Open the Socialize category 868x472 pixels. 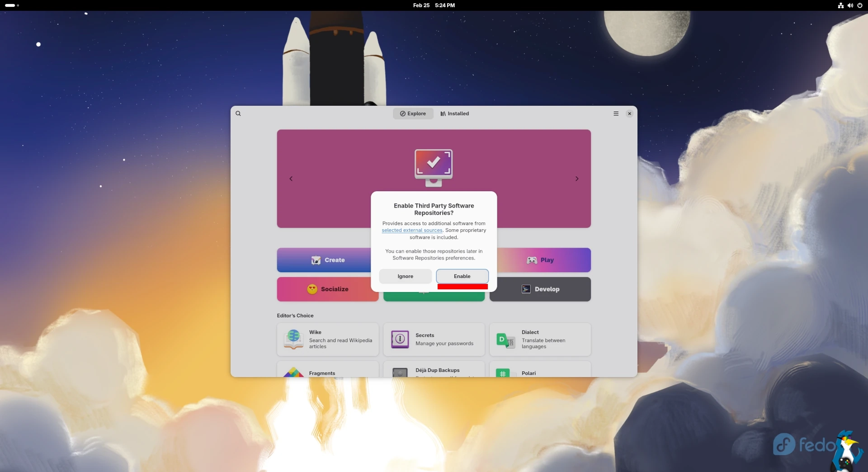[327, 289]
